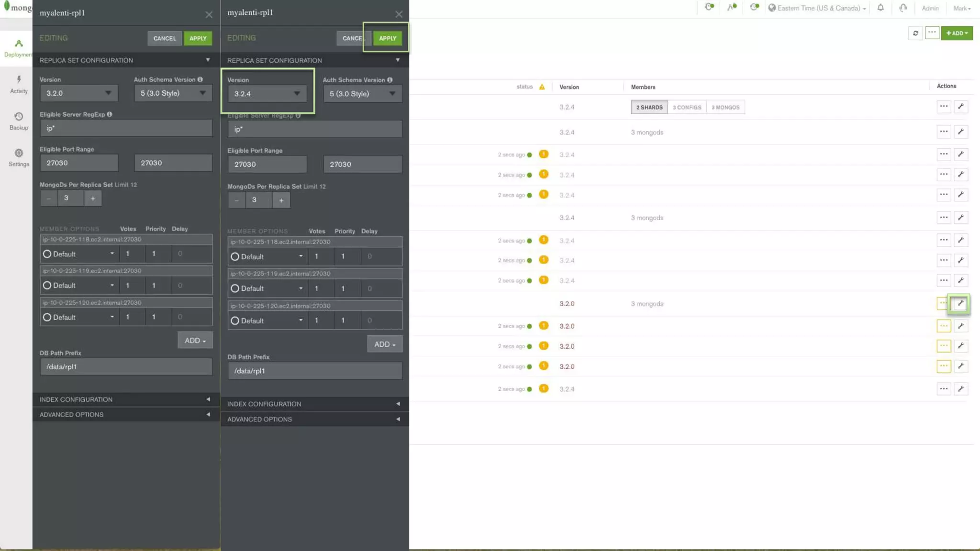Increase MongoDs per replica set with the right panel plus
The image size is (980, 551).
click(281, 200)
